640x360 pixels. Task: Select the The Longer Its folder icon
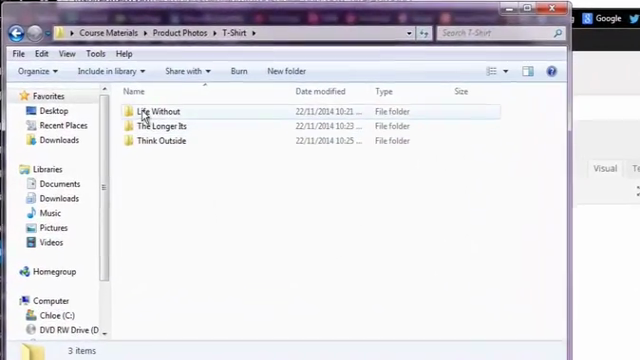click(129, 126)
